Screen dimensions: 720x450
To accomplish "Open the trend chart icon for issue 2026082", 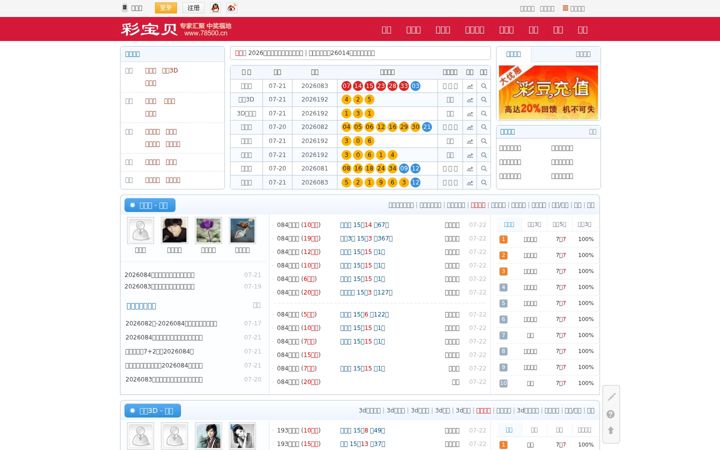I will [470, 127].
